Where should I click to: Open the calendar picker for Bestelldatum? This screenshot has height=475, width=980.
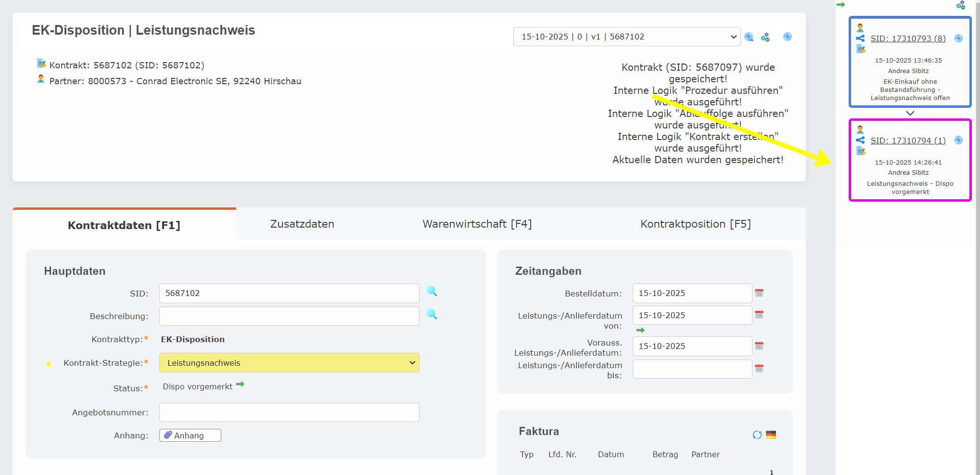(x=759, y=293)
